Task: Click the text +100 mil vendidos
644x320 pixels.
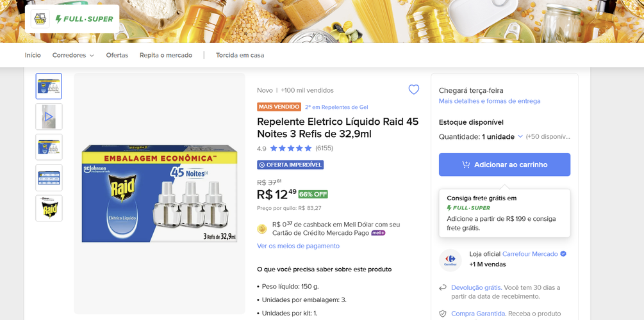Action: (307, 90)
